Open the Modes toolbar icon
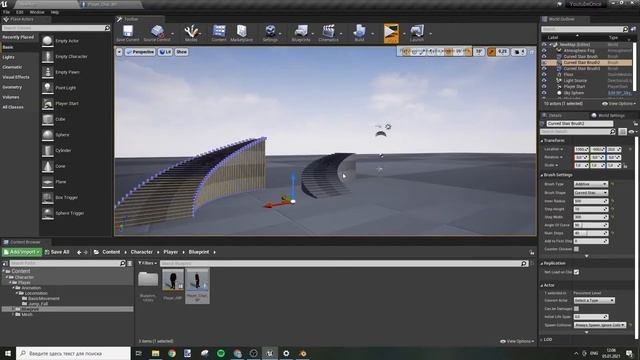 pos(191,33)
